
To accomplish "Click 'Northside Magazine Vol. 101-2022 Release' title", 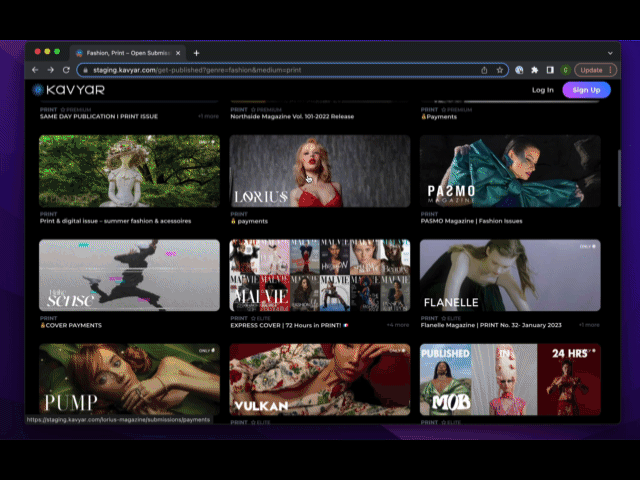I will click(x=292, y=116).
